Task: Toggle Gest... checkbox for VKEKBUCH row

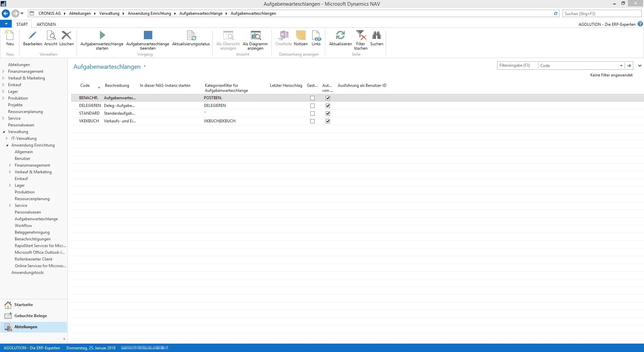Action: 313,121
